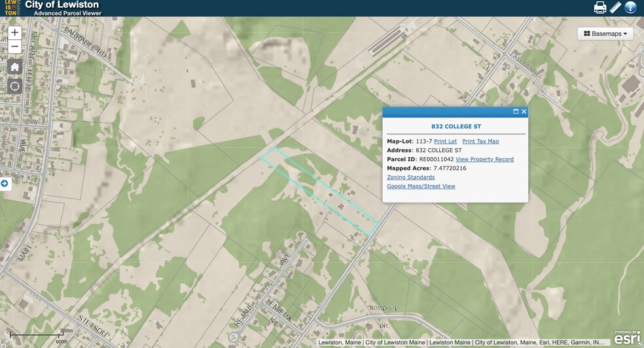Click the LEMIEUX street label on the map
Viewport: 644px width, 348px height.
(x=279, y=309)
